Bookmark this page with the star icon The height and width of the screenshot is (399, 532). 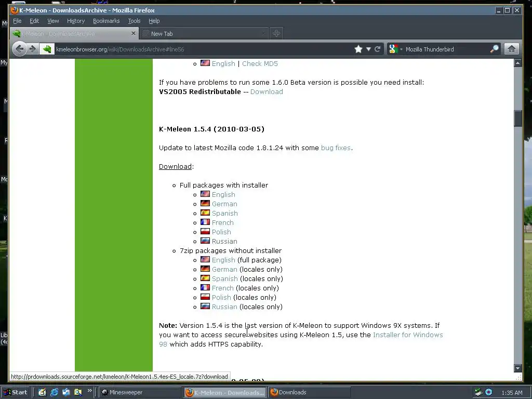358,49
